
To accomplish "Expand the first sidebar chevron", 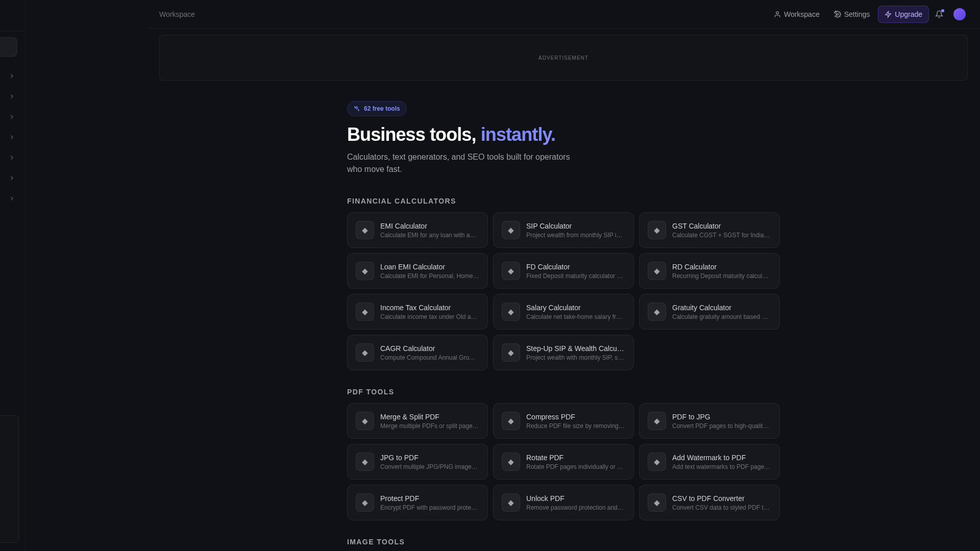I will coord(12,76).
